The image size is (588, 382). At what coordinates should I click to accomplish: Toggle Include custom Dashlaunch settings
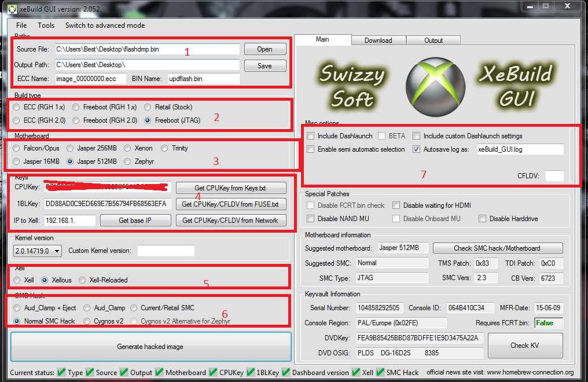tap(468, 136)
